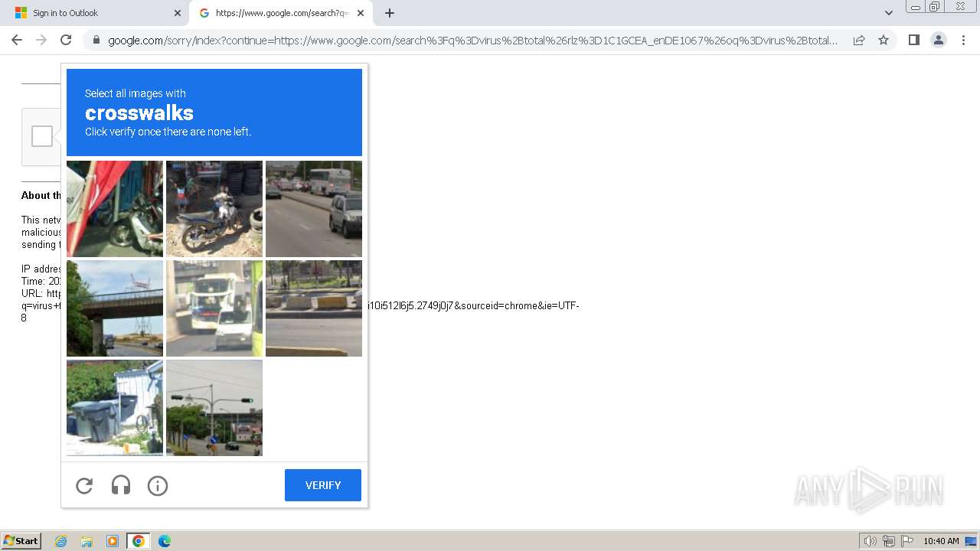Open the Windows Start menu
Viewport: 980px width, 551px height.
coord(21,541)
